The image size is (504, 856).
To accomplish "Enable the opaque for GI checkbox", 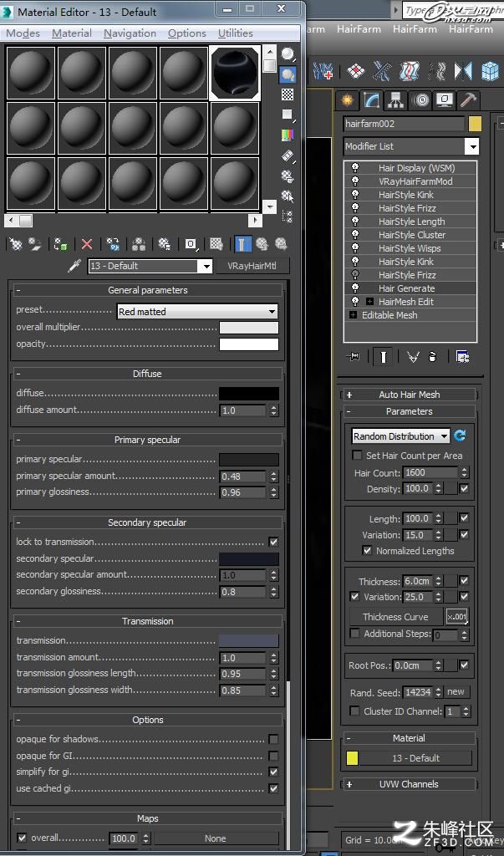I will click(273, 756).
